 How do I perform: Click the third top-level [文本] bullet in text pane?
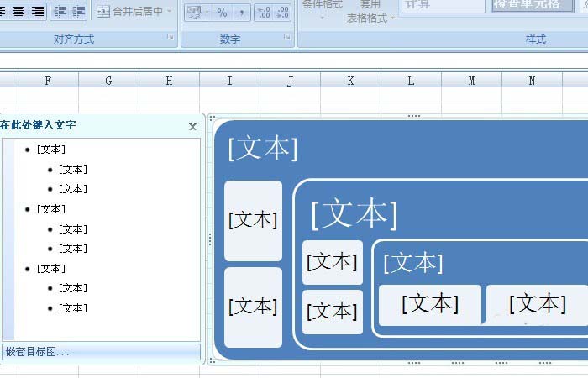coord(51,269)
